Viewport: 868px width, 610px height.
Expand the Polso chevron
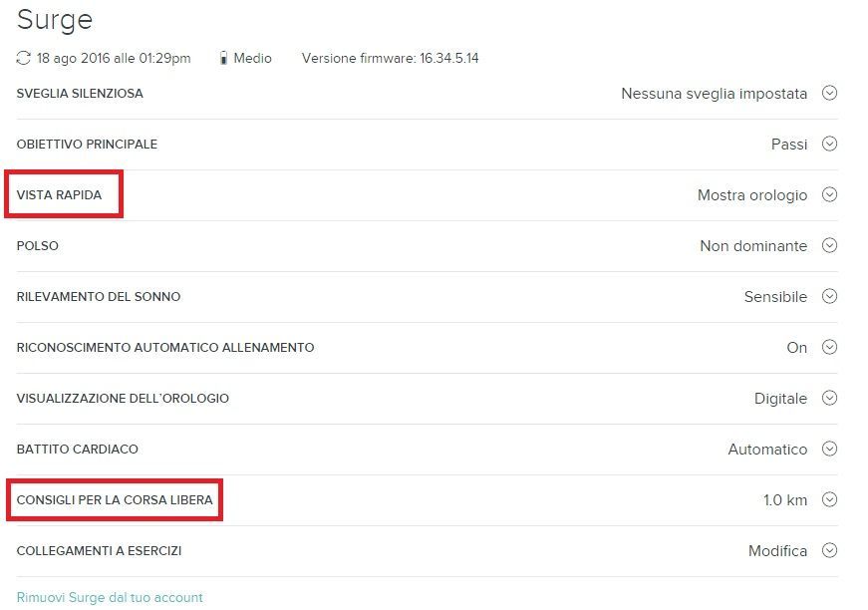click(x=829, y=245)
